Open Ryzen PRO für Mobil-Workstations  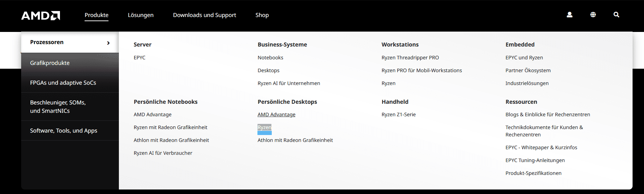pos(421,70)
